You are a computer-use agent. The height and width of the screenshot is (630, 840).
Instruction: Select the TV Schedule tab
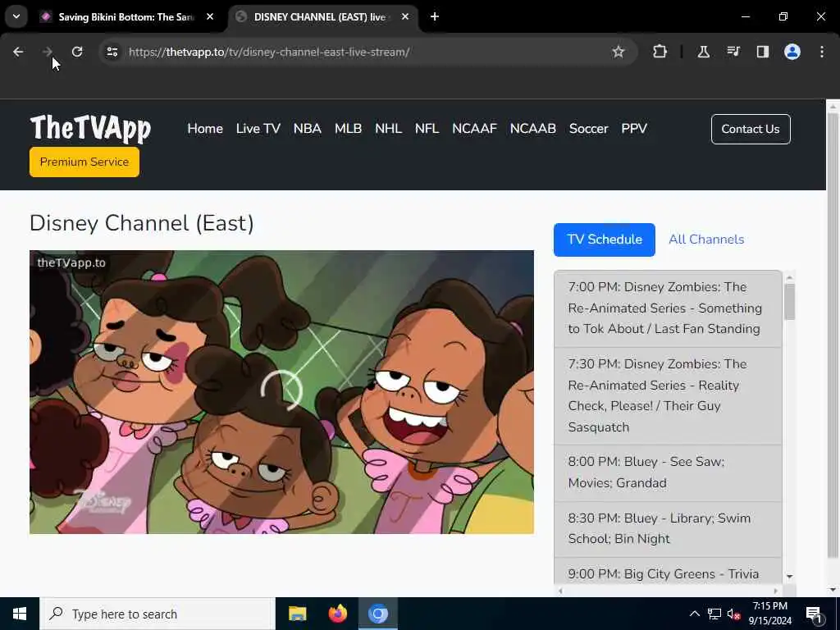[605, 240]
